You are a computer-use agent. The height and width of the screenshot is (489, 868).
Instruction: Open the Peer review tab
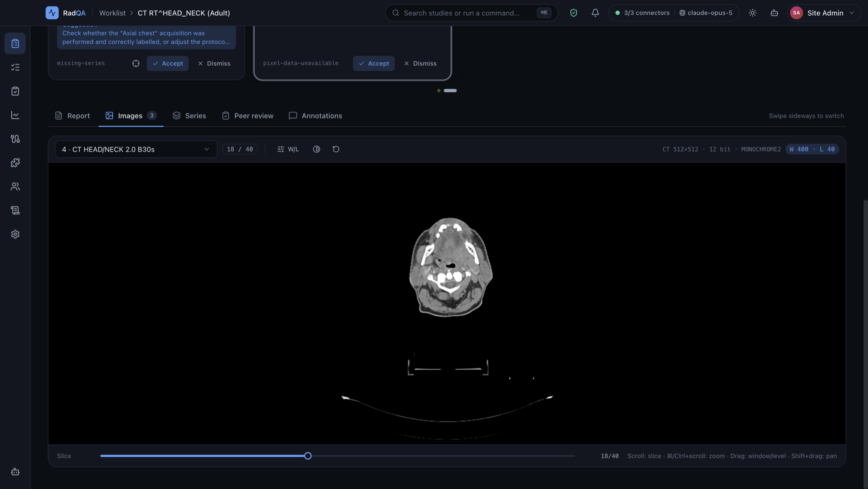click(247, 116)
